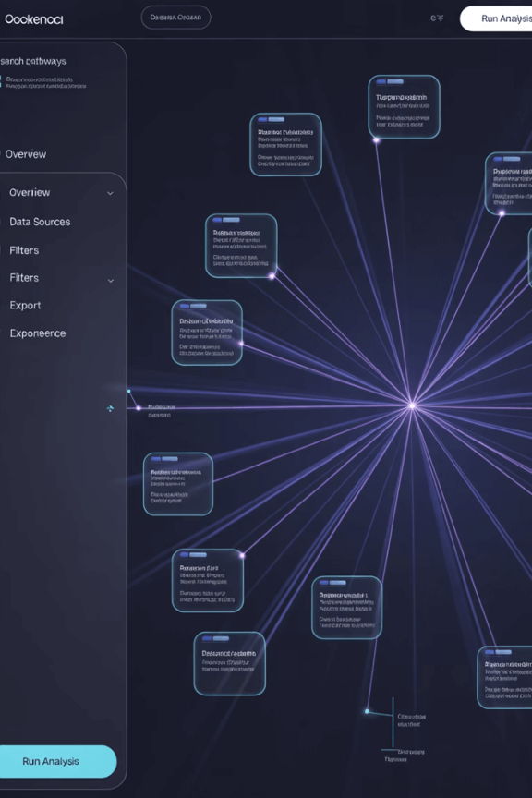Click the rounded pill button in the header
The width and height of the screenshot is (532, 798).
175,18
